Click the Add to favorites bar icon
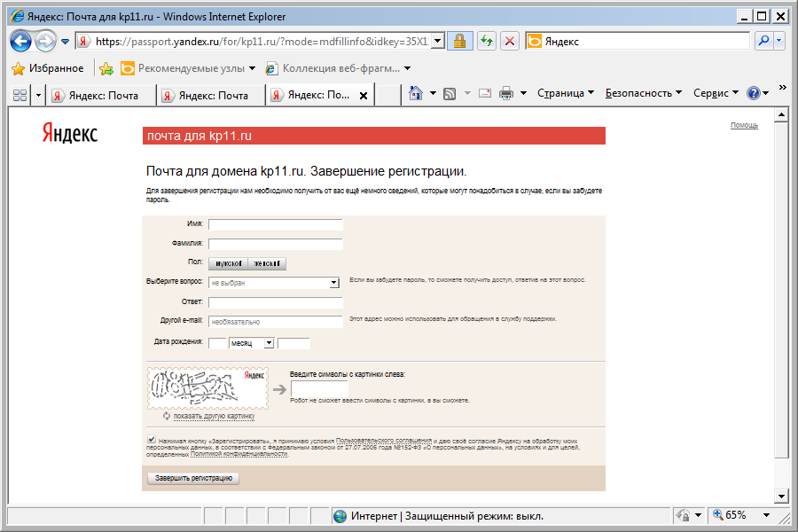The image size is (798, 532). coord(106,68)
